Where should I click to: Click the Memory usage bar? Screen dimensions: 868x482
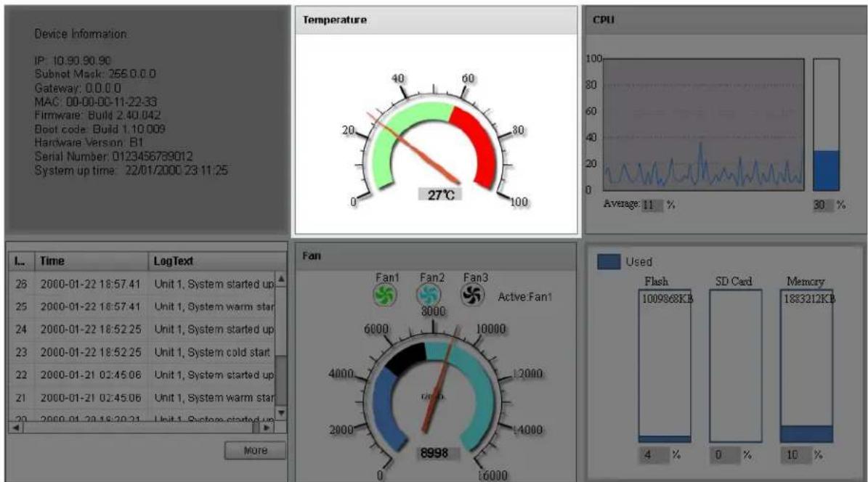click(x=806, y=366)
